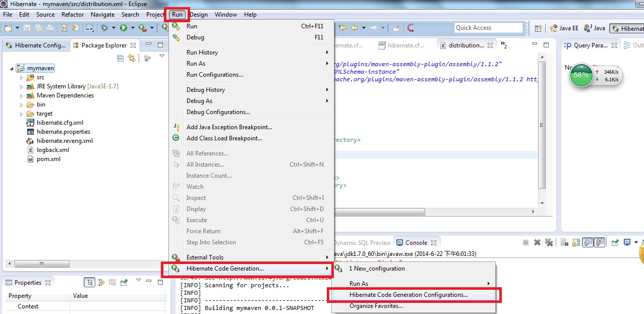Open Package Explorer view menu triangle
Image resolution: width=644 pixels, height=314 pixels.
162,56
